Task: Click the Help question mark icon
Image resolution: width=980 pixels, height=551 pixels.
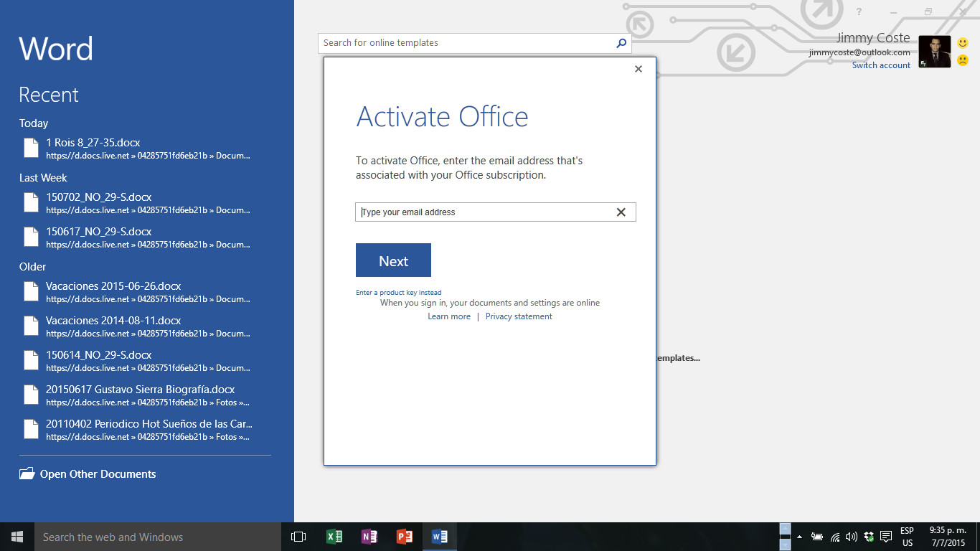Action: pyautogui.click(x=859, y=12)
